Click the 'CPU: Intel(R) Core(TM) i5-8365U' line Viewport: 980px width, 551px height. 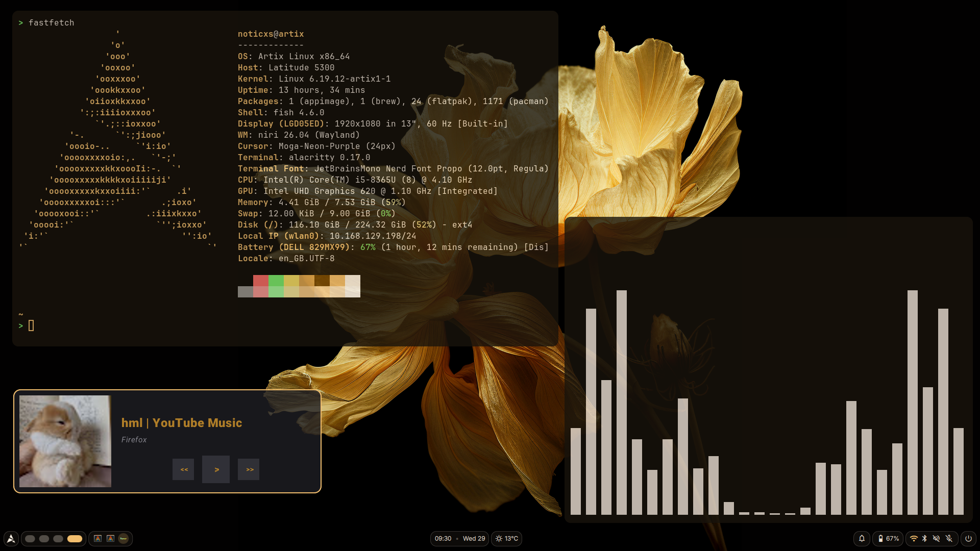click(355, 180)
